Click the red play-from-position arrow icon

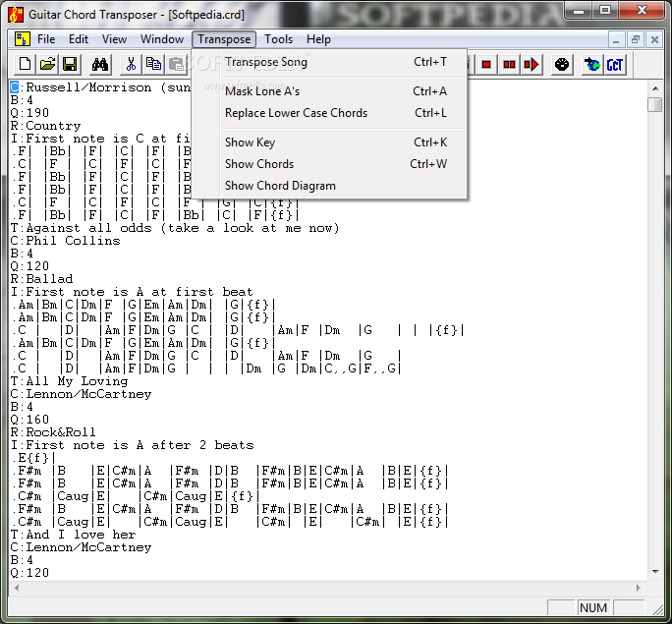pos(532,65)
